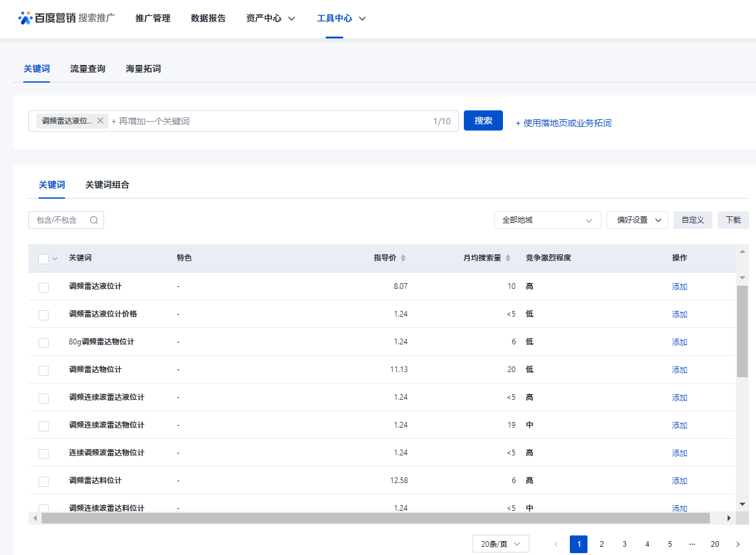
Task: Open the 全部地域 region dropdown
Action: tap(547, 220)
